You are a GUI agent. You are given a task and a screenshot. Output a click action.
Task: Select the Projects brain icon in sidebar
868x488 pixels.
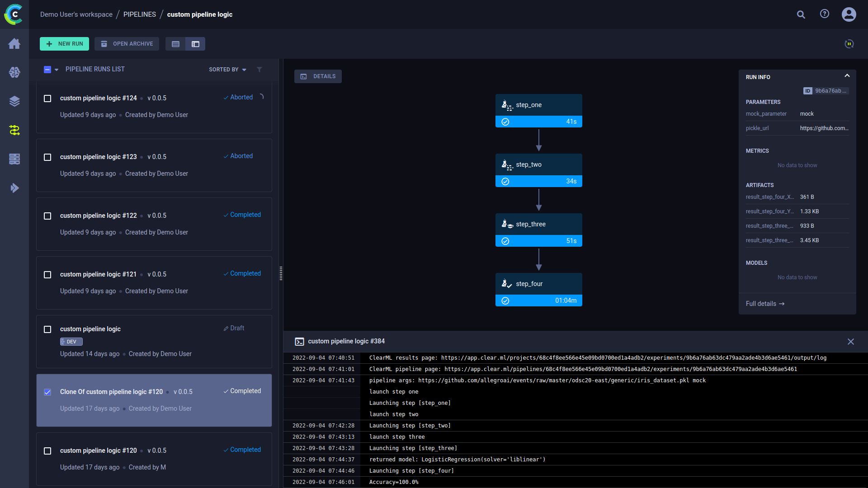(14, 72)
